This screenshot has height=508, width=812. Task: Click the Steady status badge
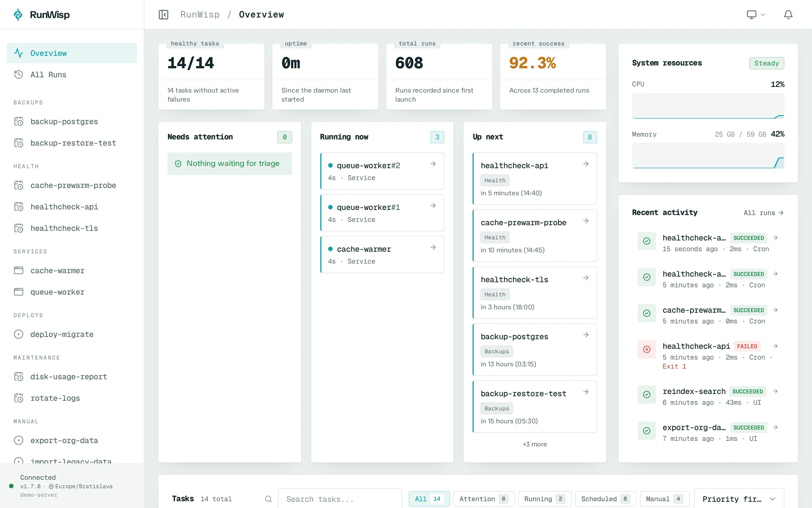click(766, 63)
